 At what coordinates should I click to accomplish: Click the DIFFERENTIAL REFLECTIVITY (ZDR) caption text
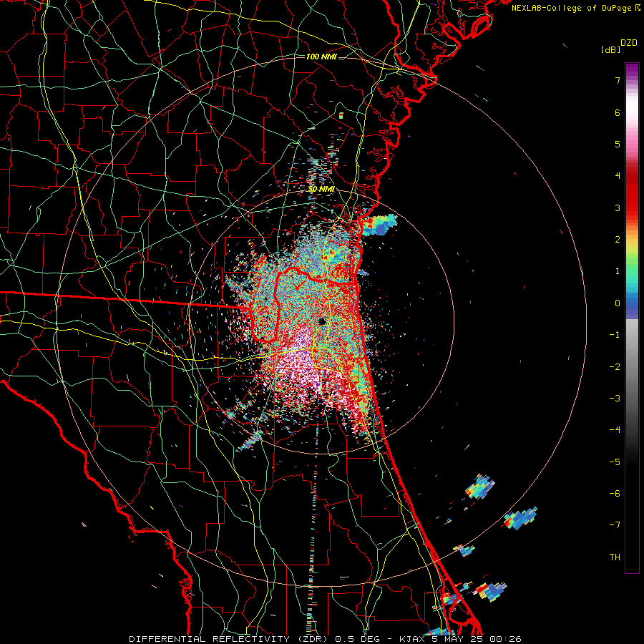tap(230, 639)
